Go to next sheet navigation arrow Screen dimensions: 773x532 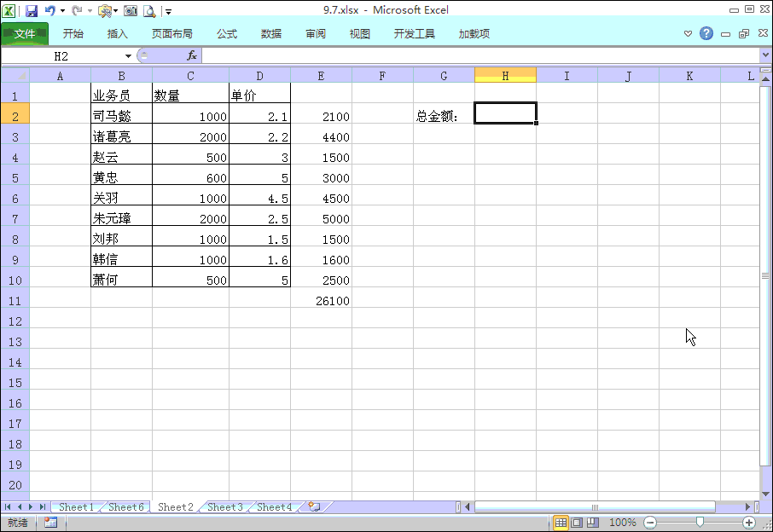(x=31, y=506)
